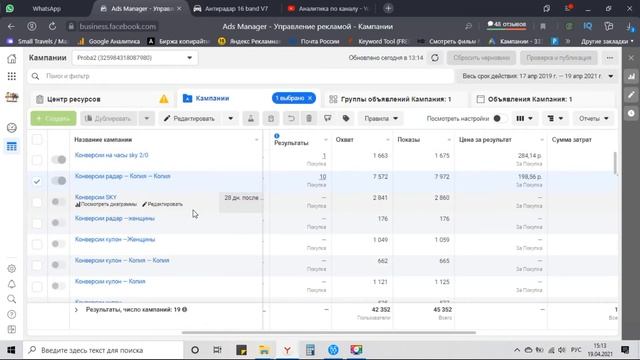Open the breakdown dropdown
The width and height of the screenshot is (640, 360).
point(555,118)
